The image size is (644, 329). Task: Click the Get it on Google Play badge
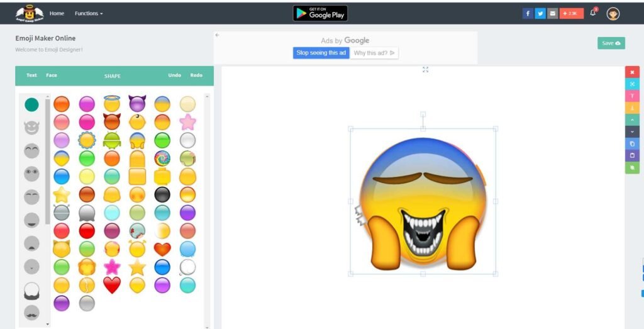pyautogui.click(x=320, y=13)
